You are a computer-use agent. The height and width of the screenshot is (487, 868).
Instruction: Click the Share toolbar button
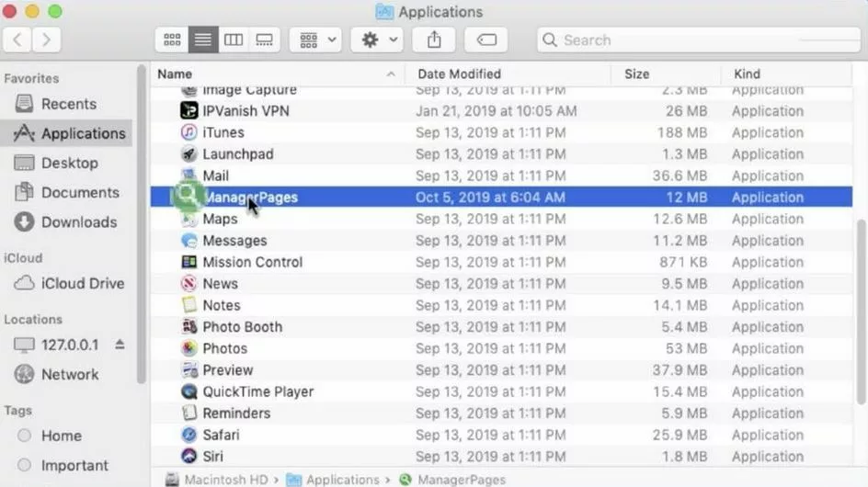pyautogui.click(x=435, y=40)
